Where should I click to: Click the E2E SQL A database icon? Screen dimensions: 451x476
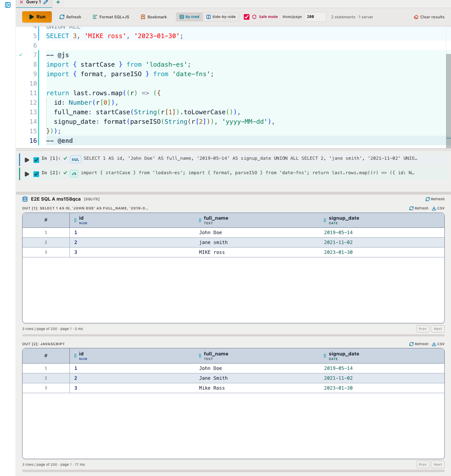point(25,199)
